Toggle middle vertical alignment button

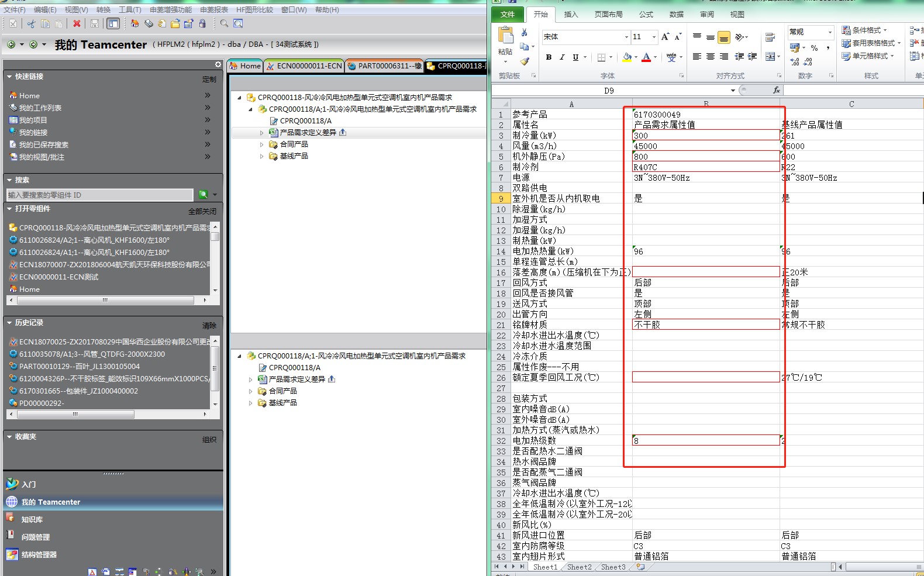710,37
